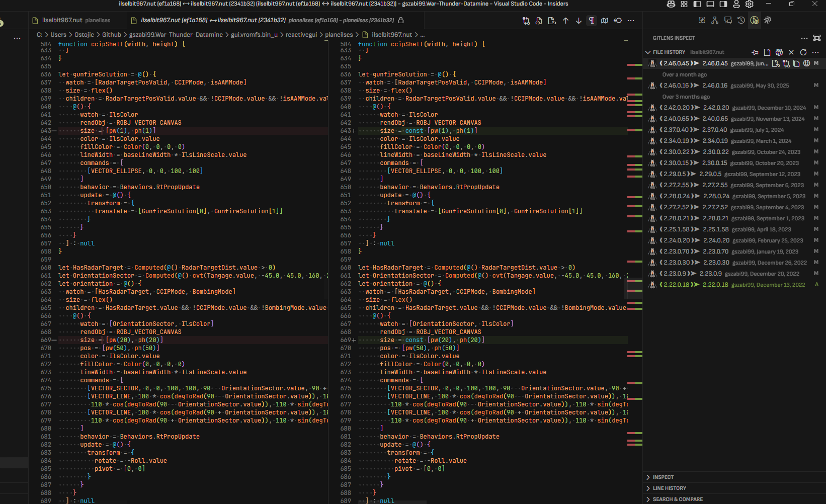826x504 pixels.
Task: Click the open-book icon in diff toolbar
Action: click(x=605, y=21)
